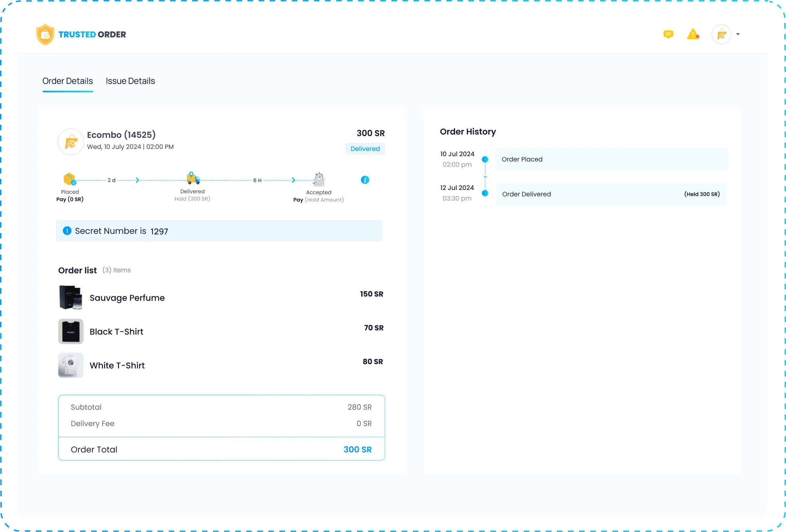Click the Ecombo store avatar

[x=71, y=142]
